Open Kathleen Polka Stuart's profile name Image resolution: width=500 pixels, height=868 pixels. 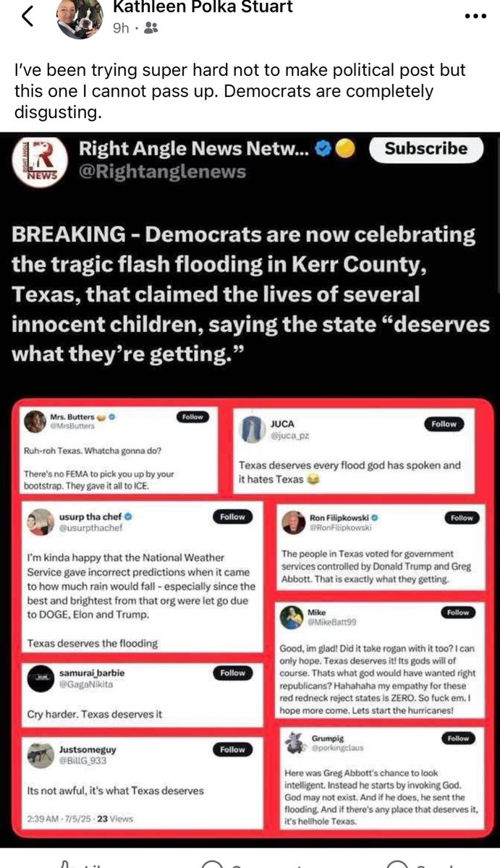coord(203,7)
